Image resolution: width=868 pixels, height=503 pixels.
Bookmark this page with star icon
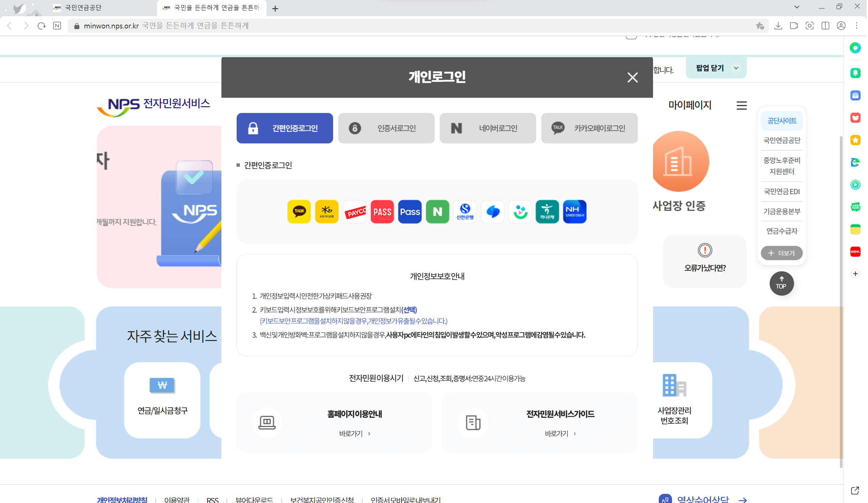[760, 26]
